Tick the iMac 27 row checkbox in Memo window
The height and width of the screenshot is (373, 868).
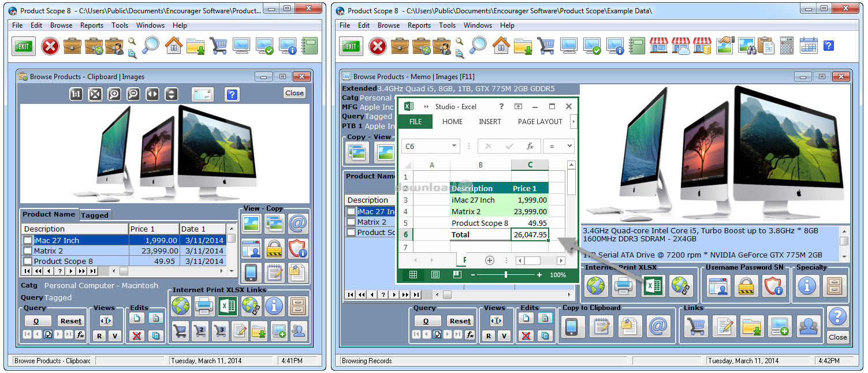351,211
